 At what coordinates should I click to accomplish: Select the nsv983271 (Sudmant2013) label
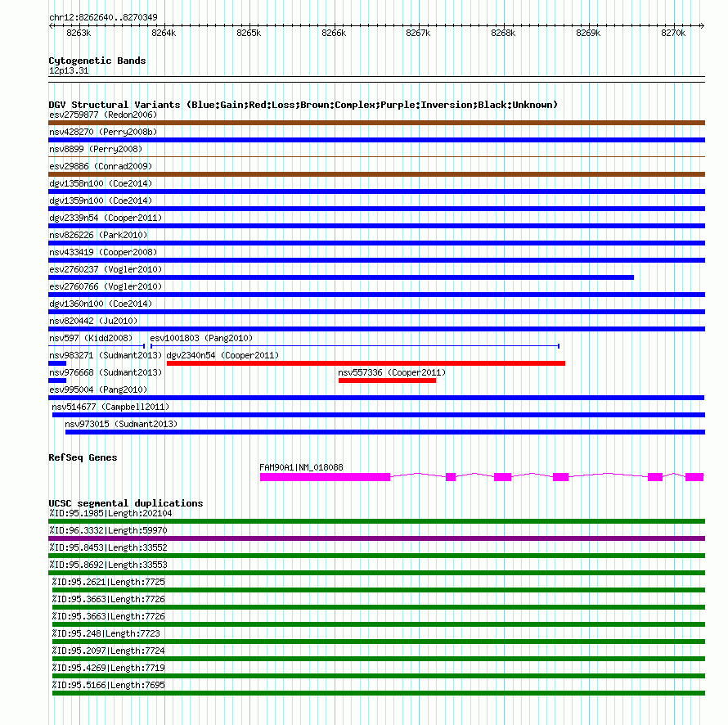pos(106,355)
